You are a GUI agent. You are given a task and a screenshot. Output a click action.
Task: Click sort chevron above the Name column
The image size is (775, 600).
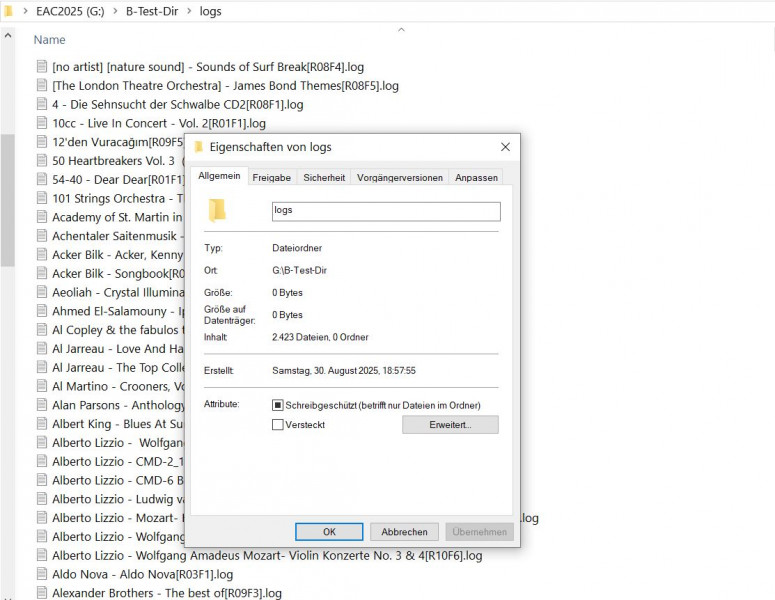(401, 30)
